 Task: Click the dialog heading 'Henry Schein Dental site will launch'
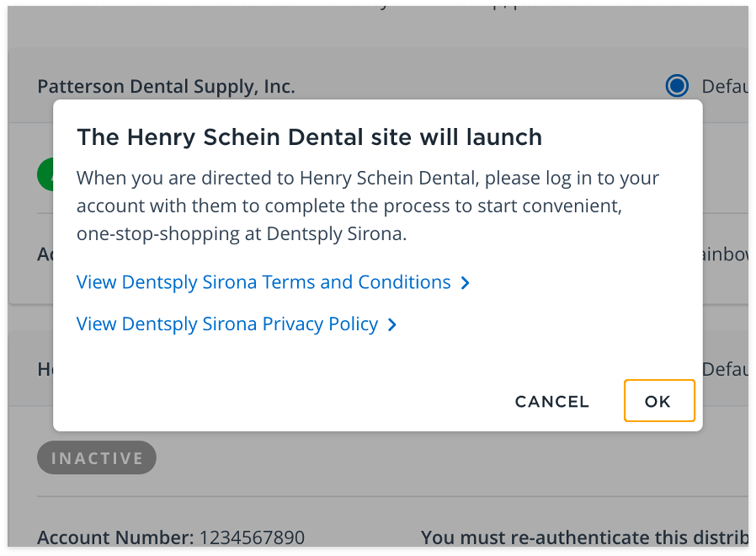click(x=309, y=137)
